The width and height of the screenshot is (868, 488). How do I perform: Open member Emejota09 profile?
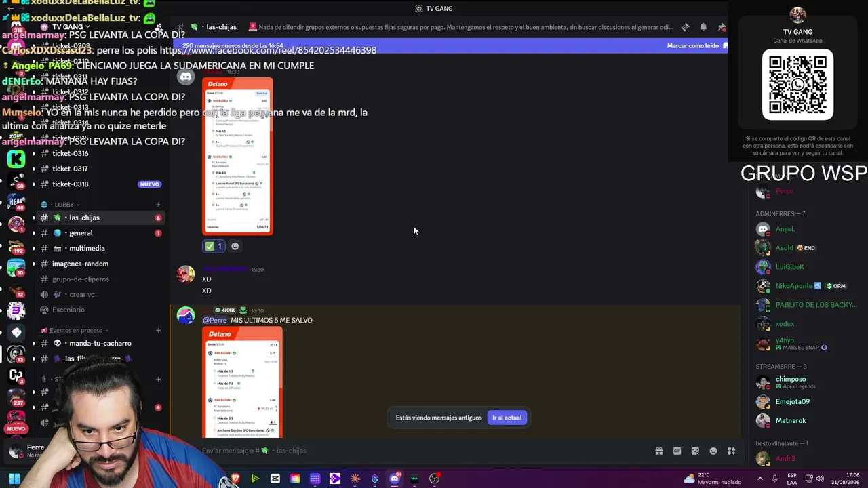(x=807, y=401)
